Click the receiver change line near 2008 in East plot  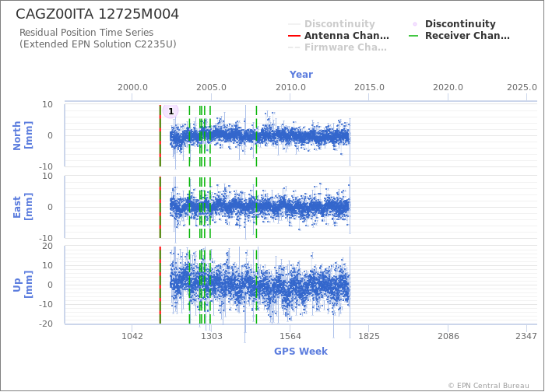coord(256,208)
